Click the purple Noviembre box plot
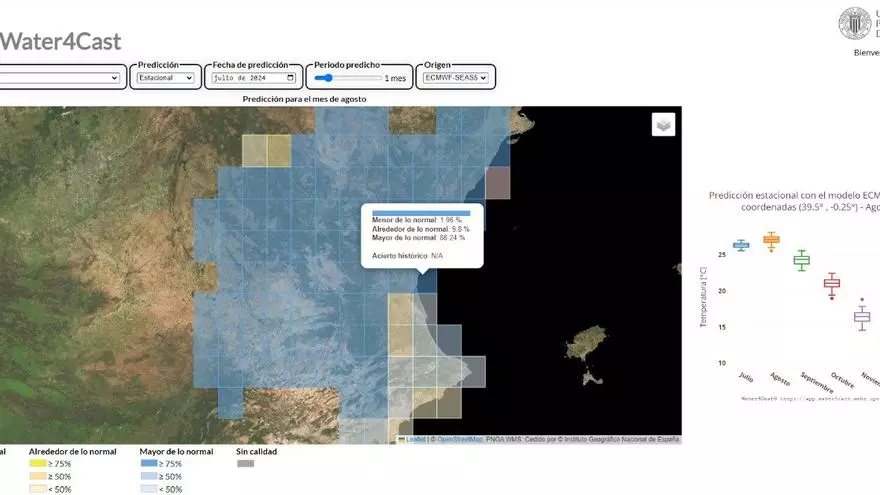The height and width of the screenshot is (495, 880). point(861,317)
